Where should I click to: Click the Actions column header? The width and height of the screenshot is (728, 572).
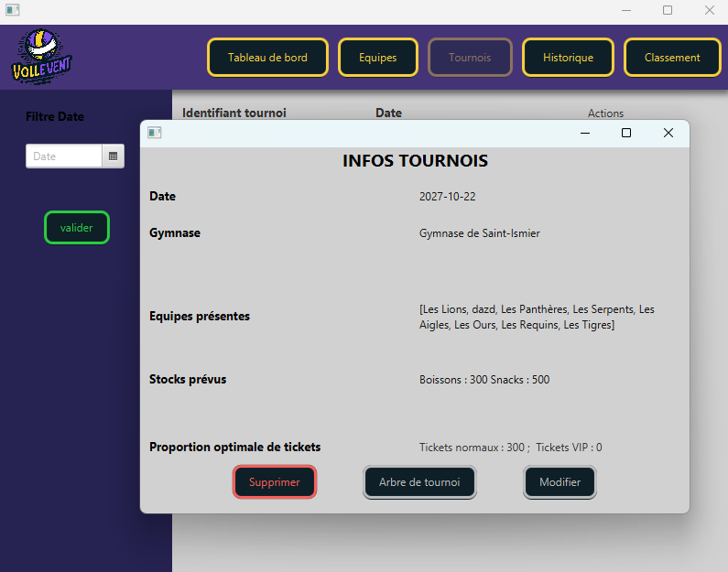605,113
